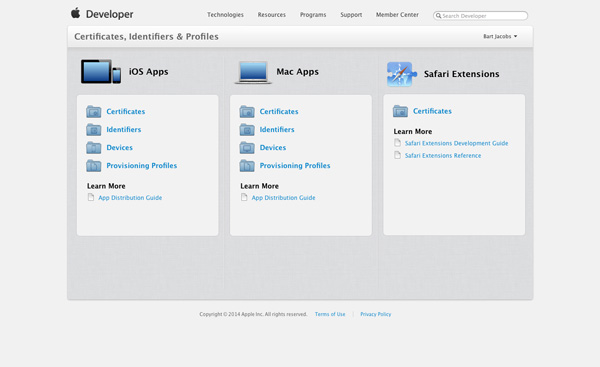Open iOS Apps Devices link
Screen dimensions: 600x367
click(x=119, y=147)
